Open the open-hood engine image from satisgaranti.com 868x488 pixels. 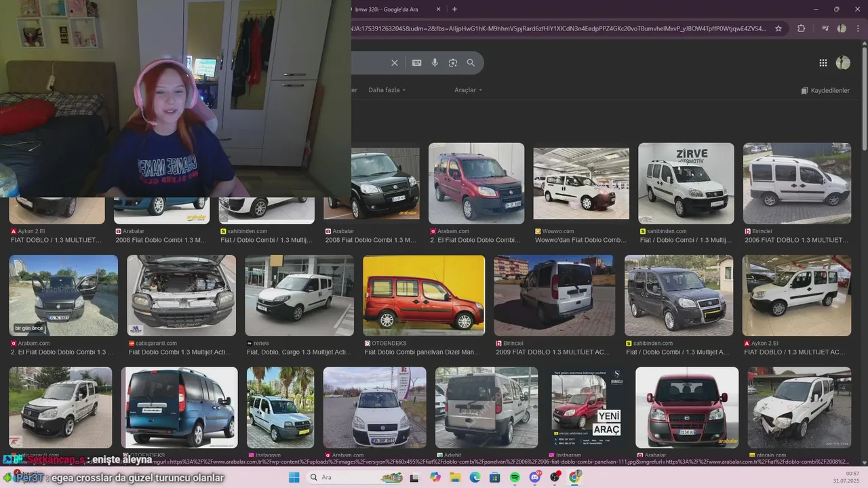tap(181, 296)
